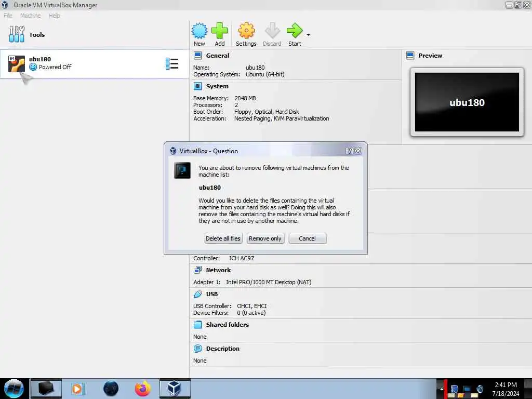Click the black box taskbar application icon
The image size is (532, 399).
pos(46,389)
